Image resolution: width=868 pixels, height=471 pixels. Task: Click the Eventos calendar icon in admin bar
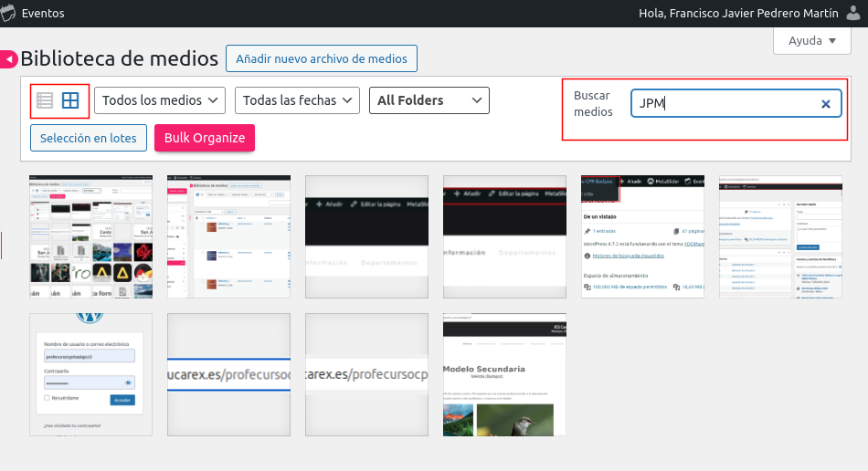click(9, 13)
